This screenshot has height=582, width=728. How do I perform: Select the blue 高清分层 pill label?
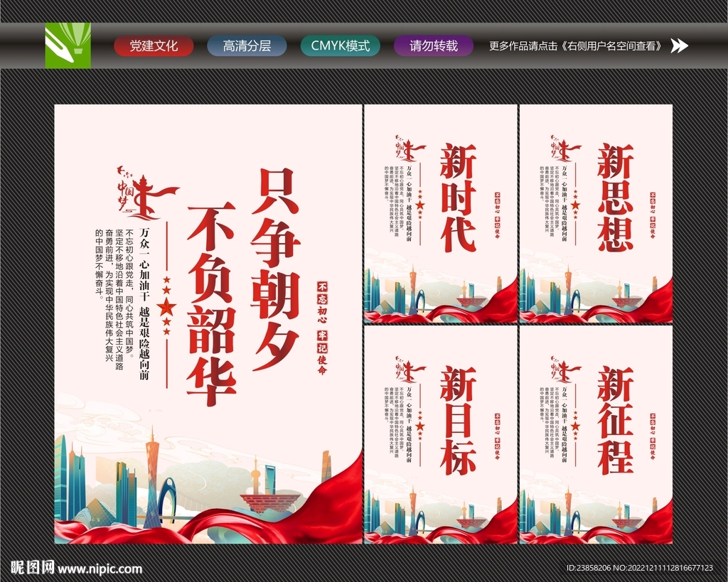pyautogui.click(x=247, y=46)
